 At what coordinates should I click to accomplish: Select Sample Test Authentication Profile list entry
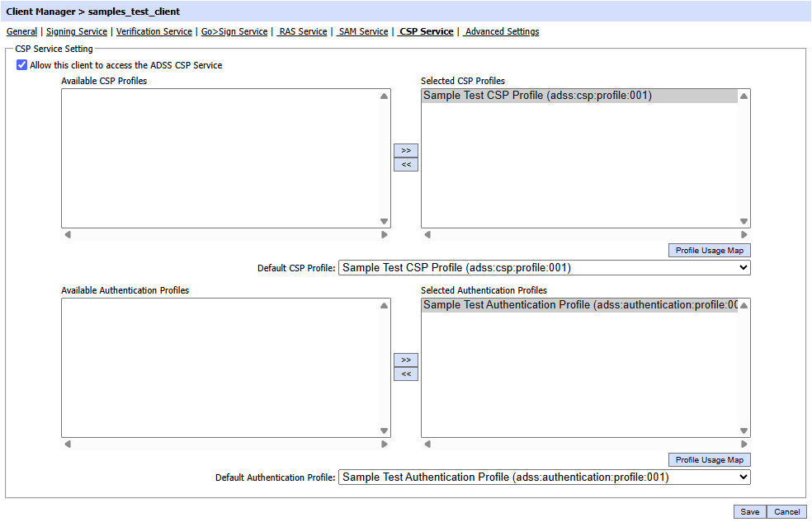[578, 305]
